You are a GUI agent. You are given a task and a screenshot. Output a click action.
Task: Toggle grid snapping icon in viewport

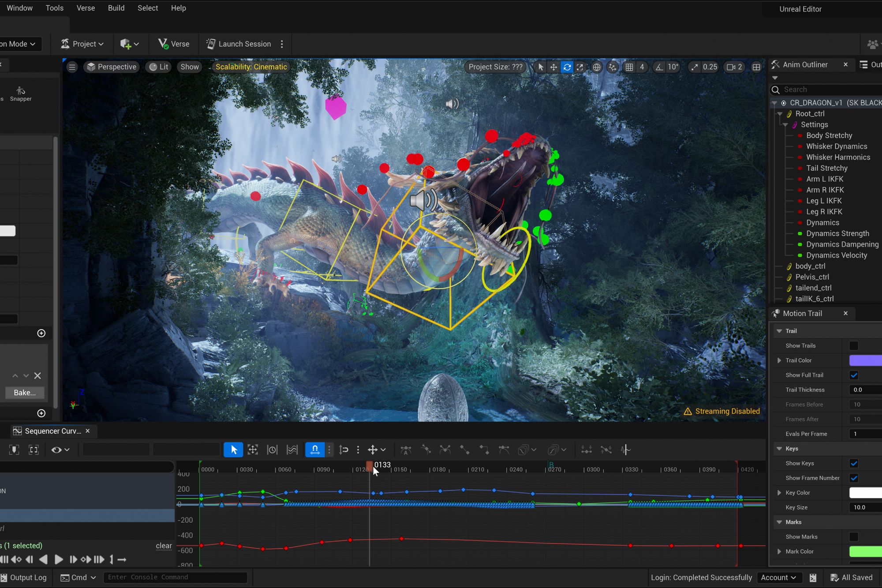[x=629, y=67]
